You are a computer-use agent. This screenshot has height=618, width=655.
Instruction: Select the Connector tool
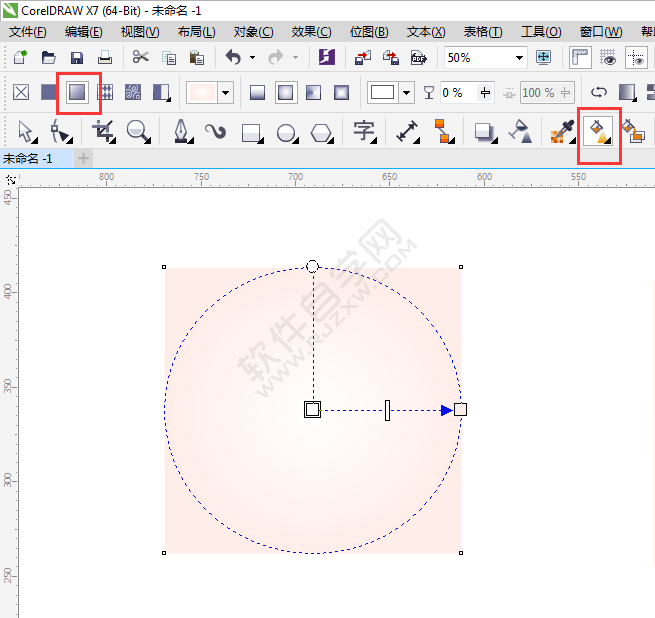tap(444, 131)
